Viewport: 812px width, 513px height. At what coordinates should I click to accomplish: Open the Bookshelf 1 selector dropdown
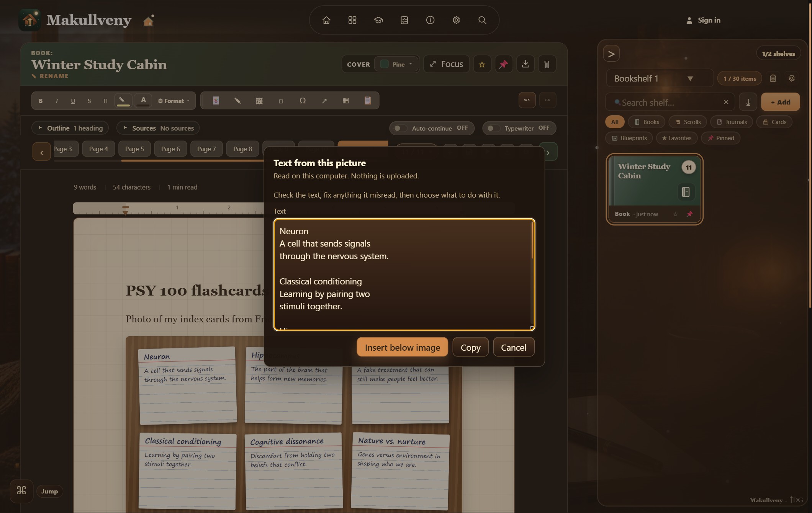[660, 78]
